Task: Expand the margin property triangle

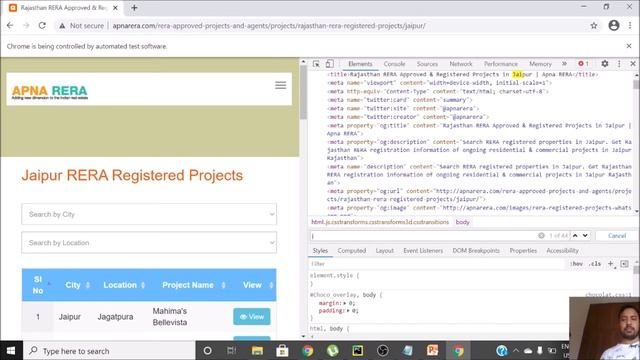Action: pos(345,303)
